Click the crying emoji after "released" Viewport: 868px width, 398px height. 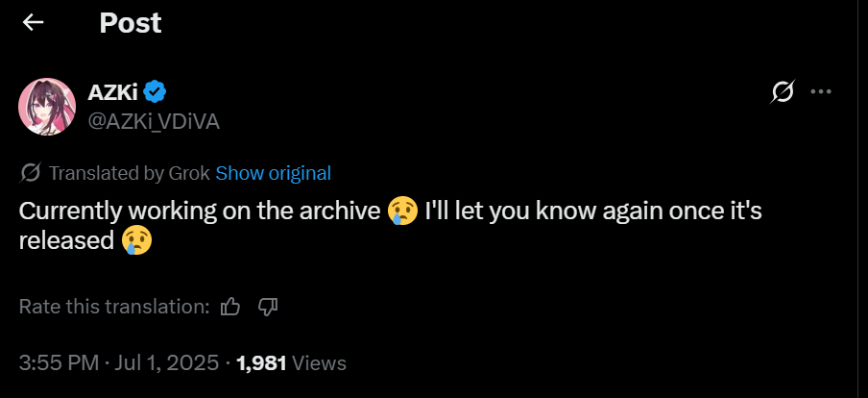(135, 239)
